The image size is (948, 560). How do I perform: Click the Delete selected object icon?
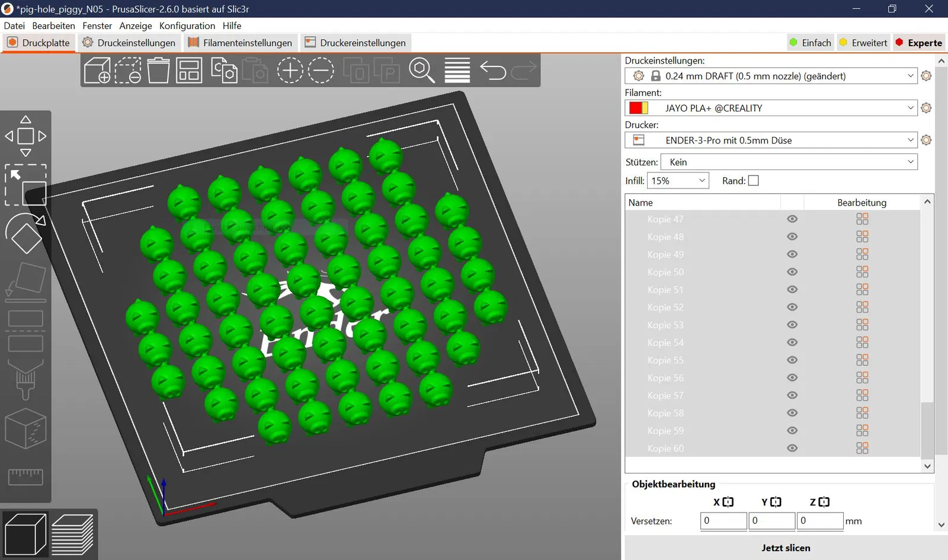coord(128,71)
